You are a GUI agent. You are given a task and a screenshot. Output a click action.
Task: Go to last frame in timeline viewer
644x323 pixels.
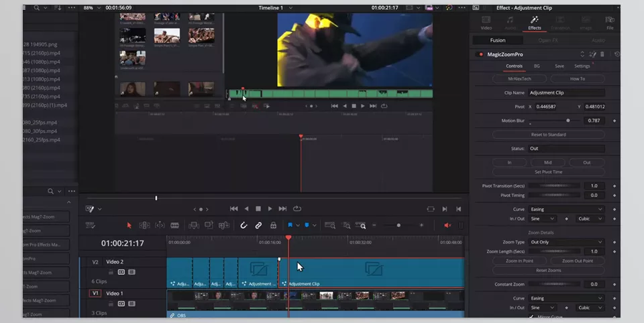tap(282, 209)
